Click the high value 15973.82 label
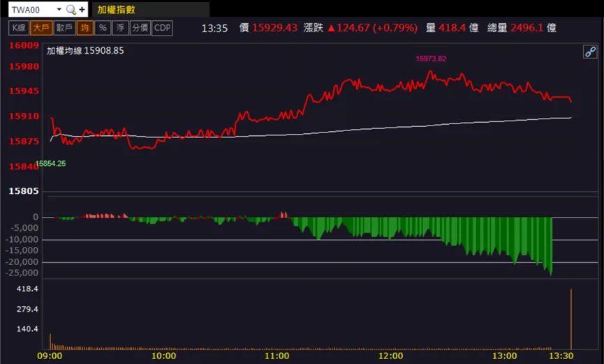 pyautogui.click(x=431, y=59)
